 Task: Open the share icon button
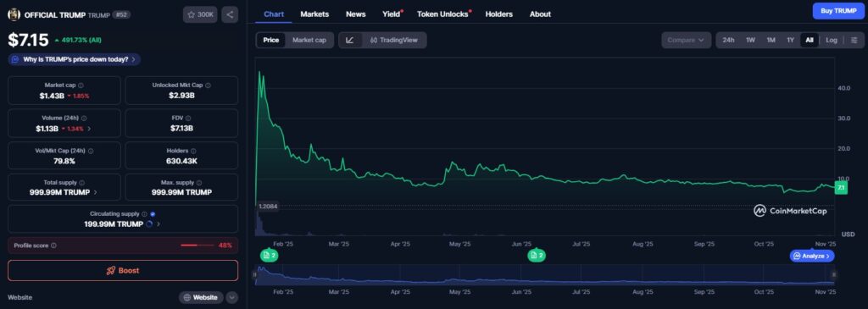[230, 14]
